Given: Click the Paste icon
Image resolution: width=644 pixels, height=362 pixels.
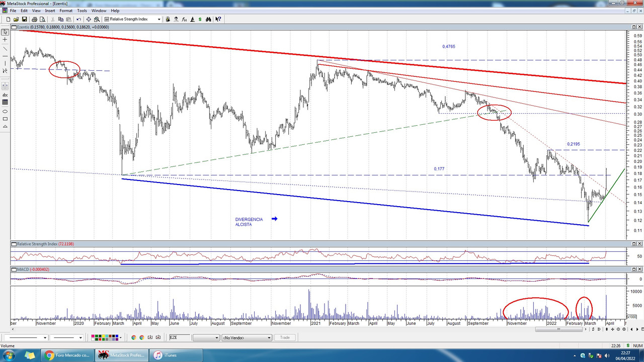Looking at the screenshot, I should pyautogui.click(x=68, y=19).
